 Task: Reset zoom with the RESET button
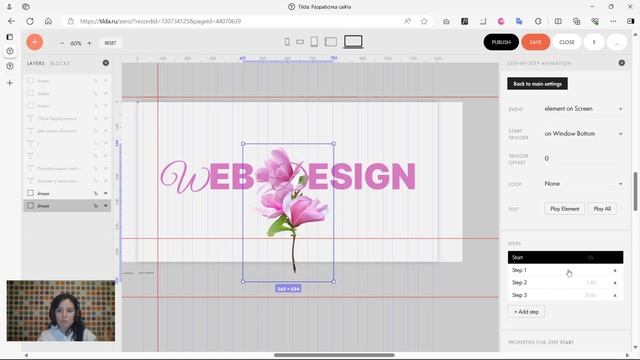[x=110, y=43]
